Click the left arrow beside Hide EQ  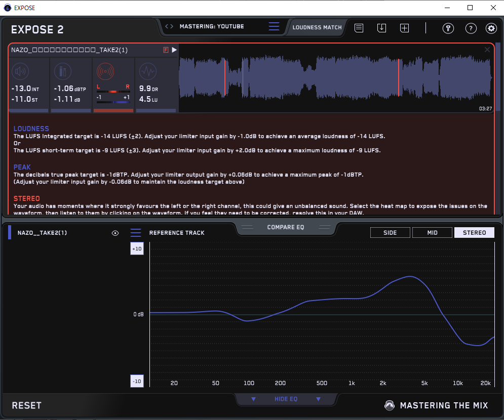tap(253, 399)
